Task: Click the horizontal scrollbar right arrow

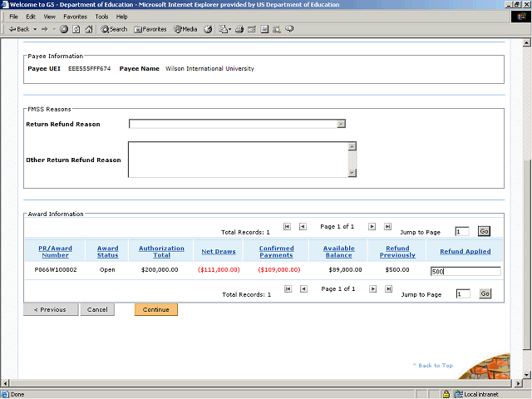Action: point(518,384)
